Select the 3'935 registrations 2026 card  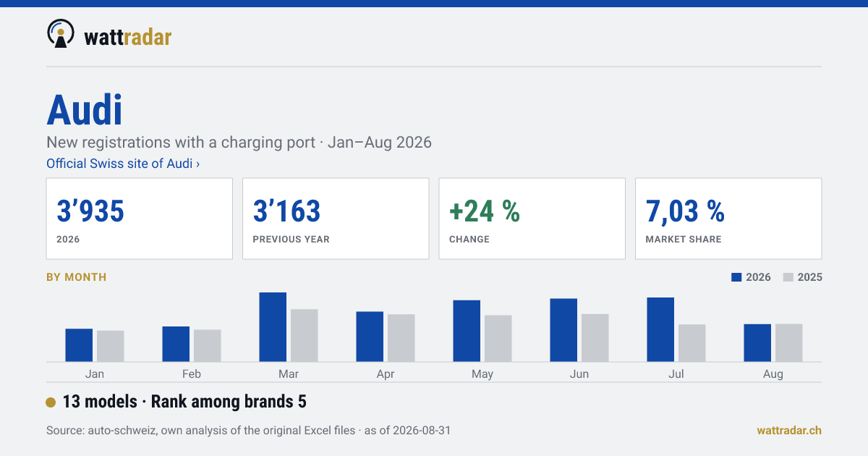tap(140, 219)
